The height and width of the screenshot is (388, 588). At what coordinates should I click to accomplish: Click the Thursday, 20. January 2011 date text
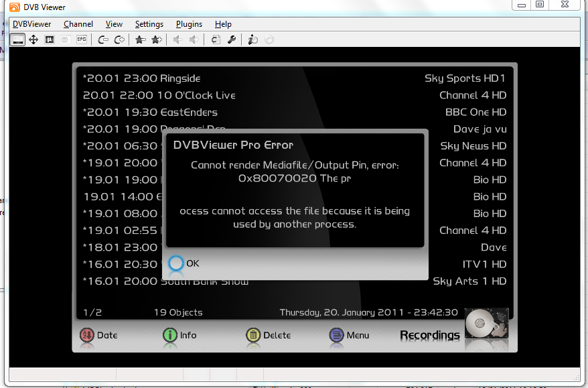point(342,312)
